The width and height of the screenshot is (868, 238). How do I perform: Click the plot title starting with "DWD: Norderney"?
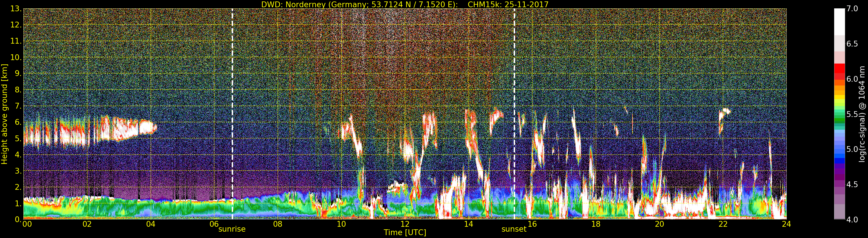[405, 4]
